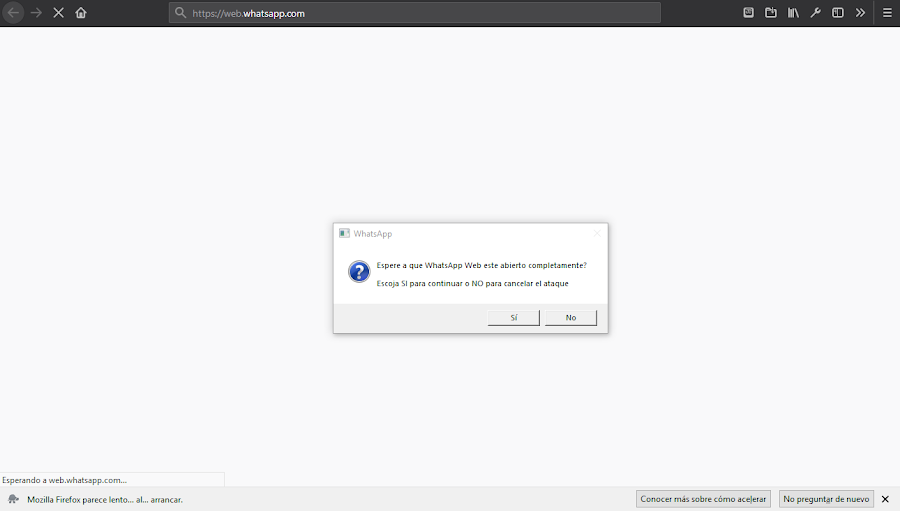900x511 pixels.
Task: Open the Firefox home page
Action: click(x=81, y=13)
